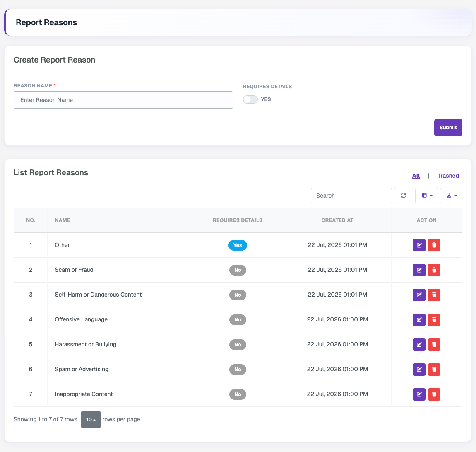476x452 pixels.
Task: Edit the Offensive Language reason
Action: [419, 320]
